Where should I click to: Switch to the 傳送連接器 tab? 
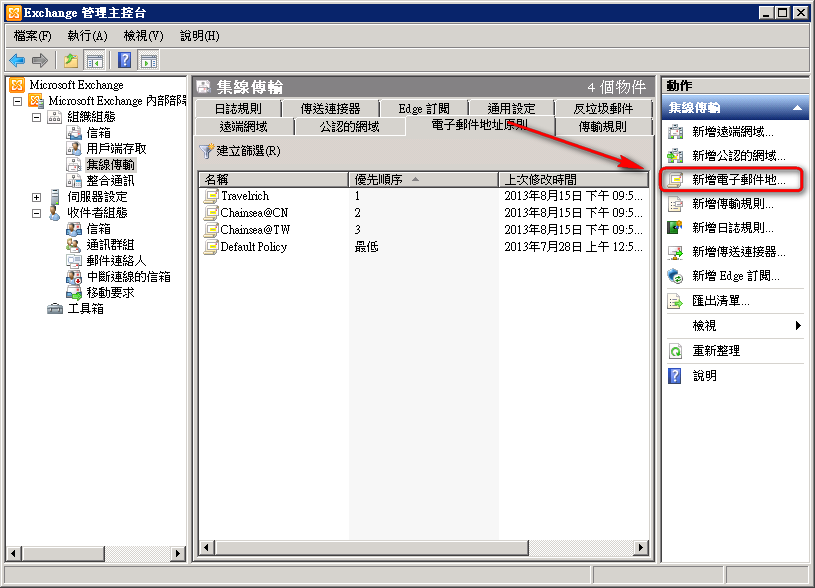point(331,109)
